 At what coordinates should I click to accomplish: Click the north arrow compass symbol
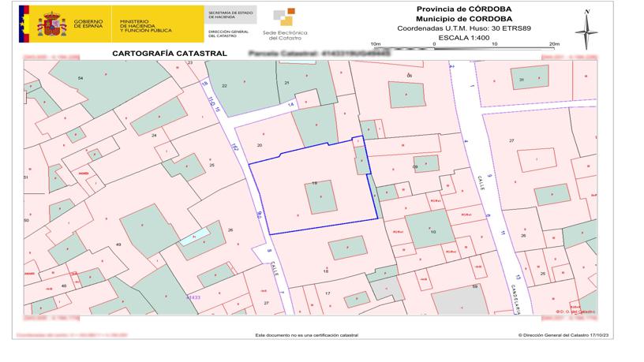586,29
